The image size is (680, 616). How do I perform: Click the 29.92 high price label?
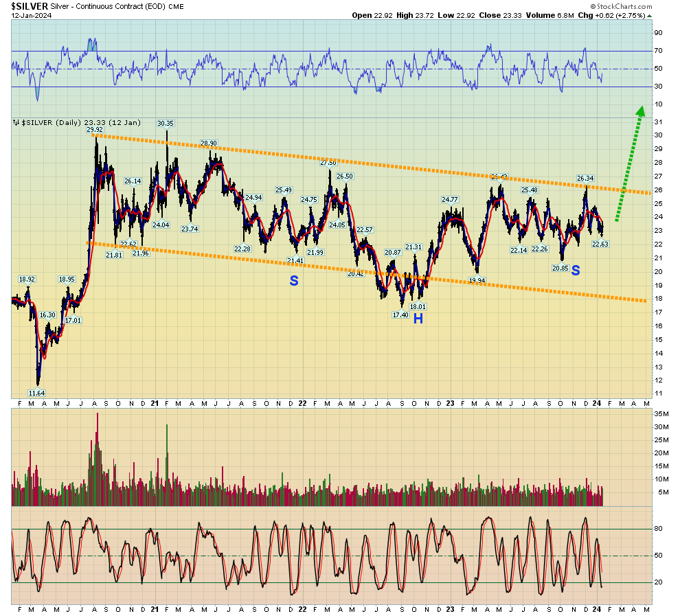[95, 130]
